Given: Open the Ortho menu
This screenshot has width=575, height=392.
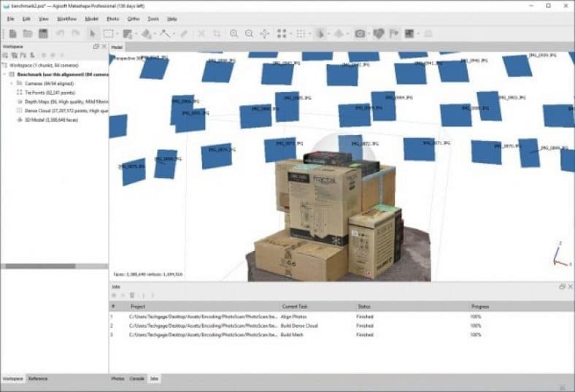Looking at the screenshot, I should coord(134,19).
